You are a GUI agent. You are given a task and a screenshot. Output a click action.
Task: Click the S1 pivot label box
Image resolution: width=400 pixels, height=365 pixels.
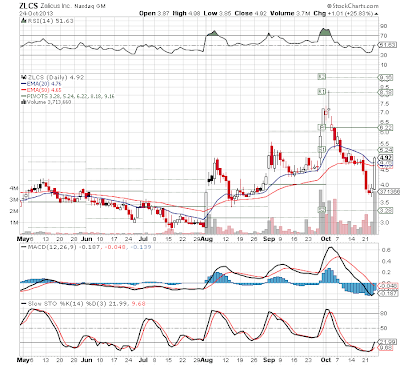pyautogui.click(x=321, y=149)
